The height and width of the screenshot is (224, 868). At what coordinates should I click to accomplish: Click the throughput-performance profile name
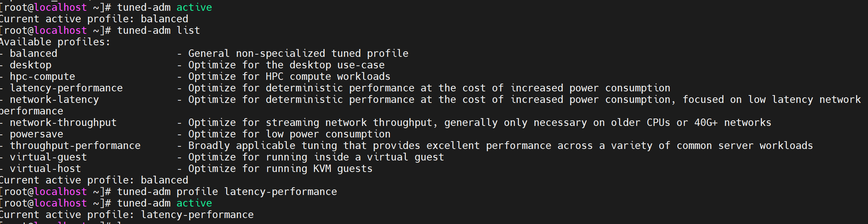pyautogui.click(x=75, y=146)
